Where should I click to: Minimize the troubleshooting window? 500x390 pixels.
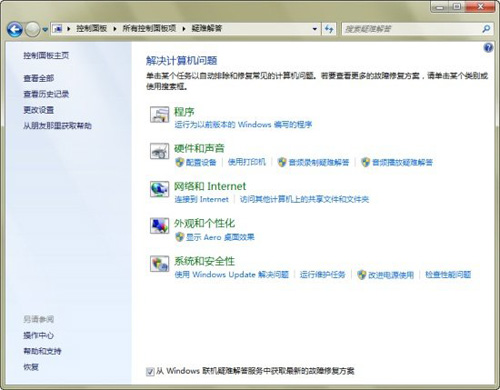point(440,7)
